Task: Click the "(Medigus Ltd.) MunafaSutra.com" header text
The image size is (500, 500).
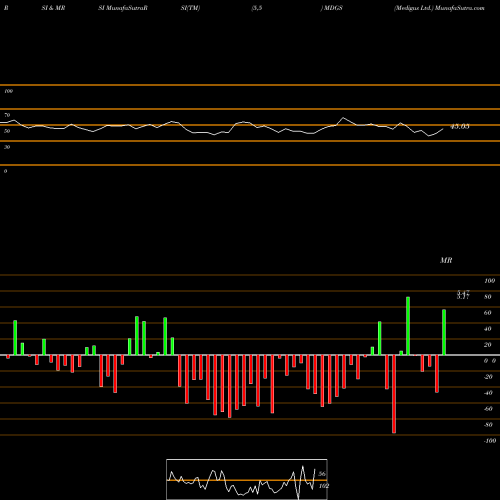Action: point(439,8)
